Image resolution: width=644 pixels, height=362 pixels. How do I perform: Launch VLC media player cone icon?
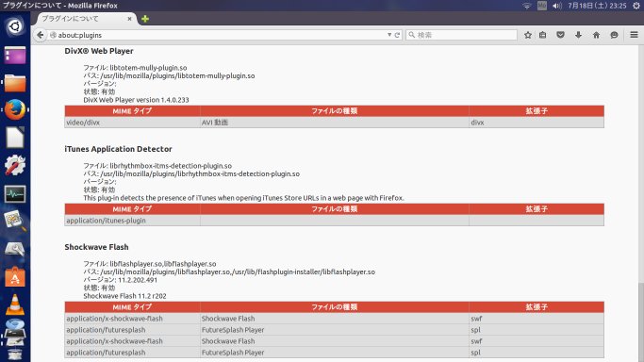tap(15, 304)
